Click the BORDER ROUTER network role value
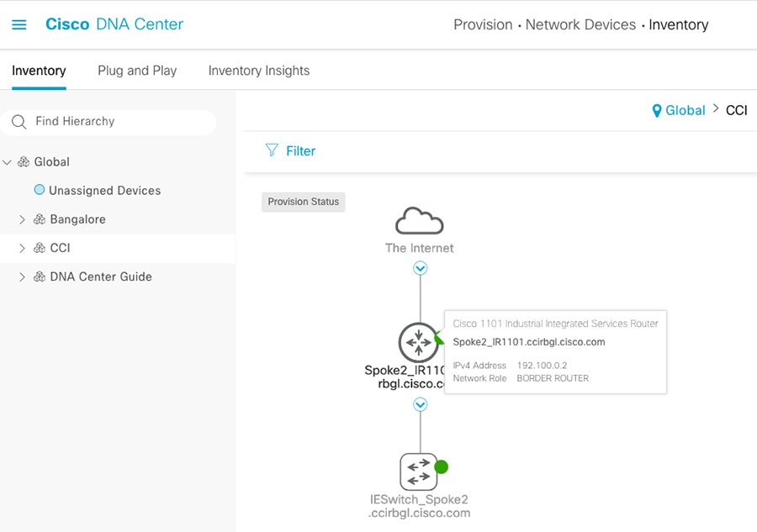Image resolution: width=757 pixels, height=532 pixels. click(553, 378)
